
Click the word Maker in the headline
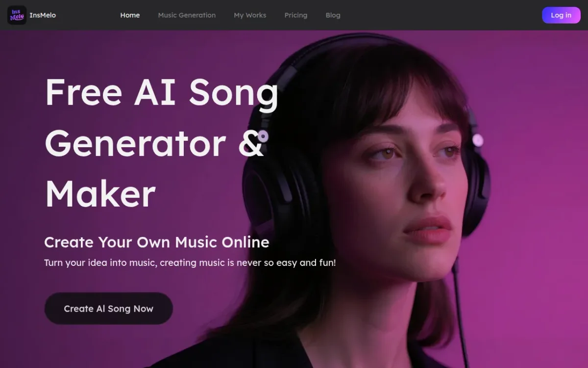[100, 194]
